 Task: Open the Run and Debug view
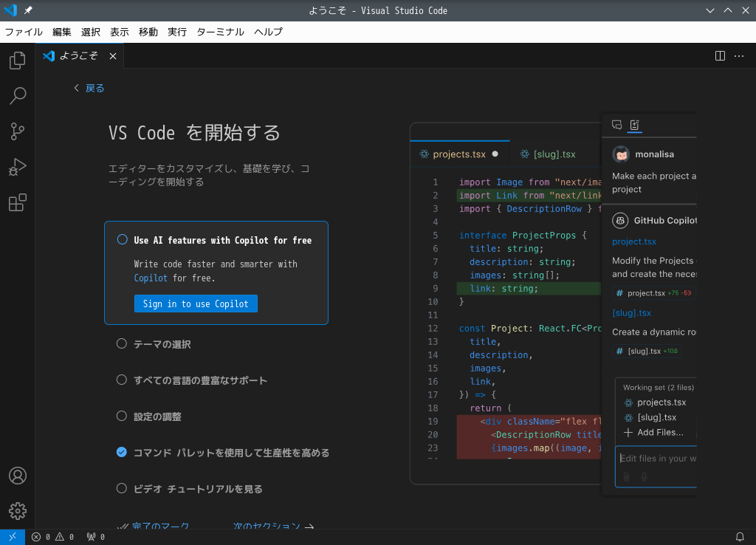coord(18,167)
